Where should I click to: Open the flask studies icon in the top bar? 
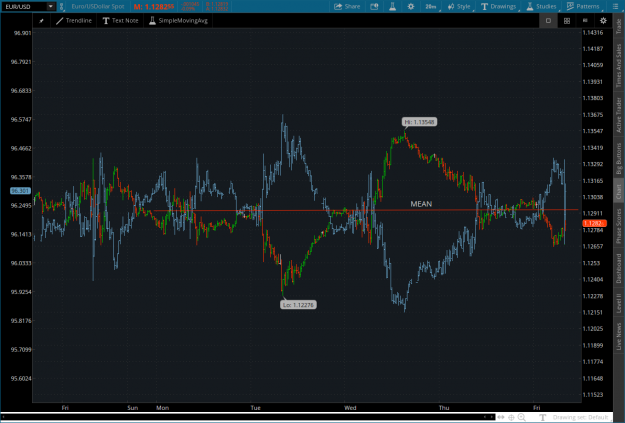coord(393,6)
